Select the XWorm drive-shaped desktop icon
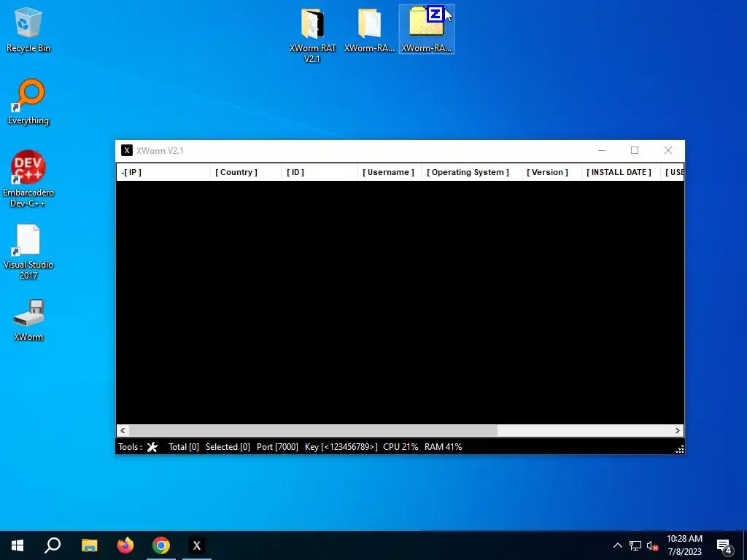The width and height of the screenshot is (747, 560). [28, 320]
